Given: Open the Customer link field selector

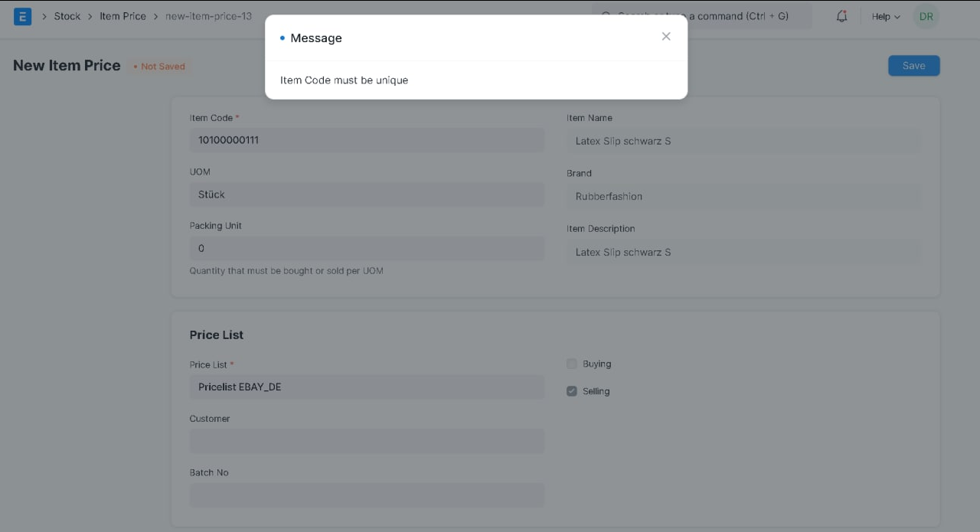Looking at the screenshot, I should 367,441.
